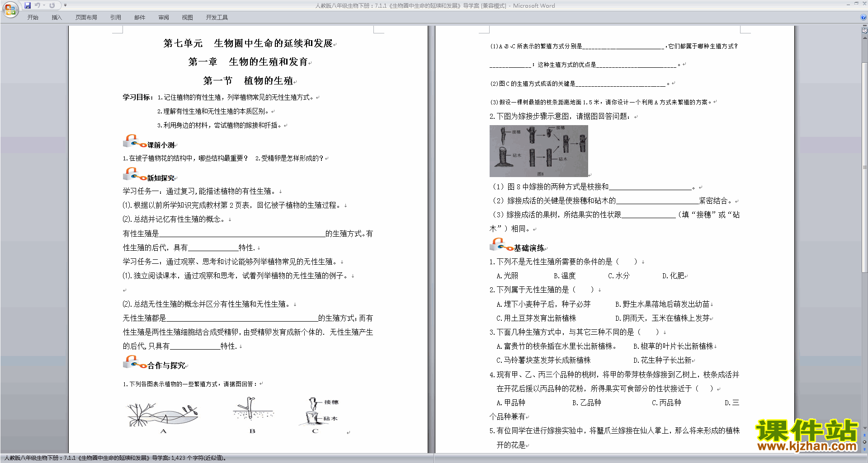This screenshot has width=868, height=463.
Task: Open the 开发工具 tab
Action: coord(217,18)
